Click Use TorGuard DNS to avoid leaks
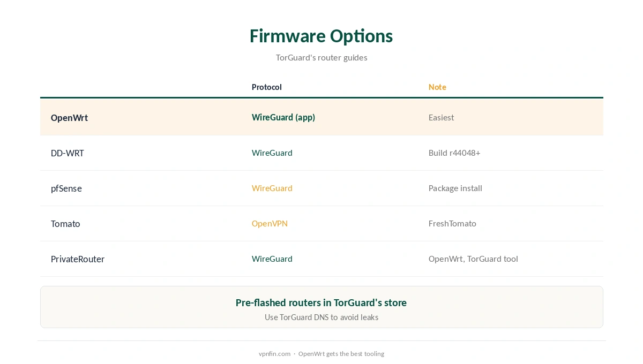Viewport: 643px width, 364px height. 322,317
